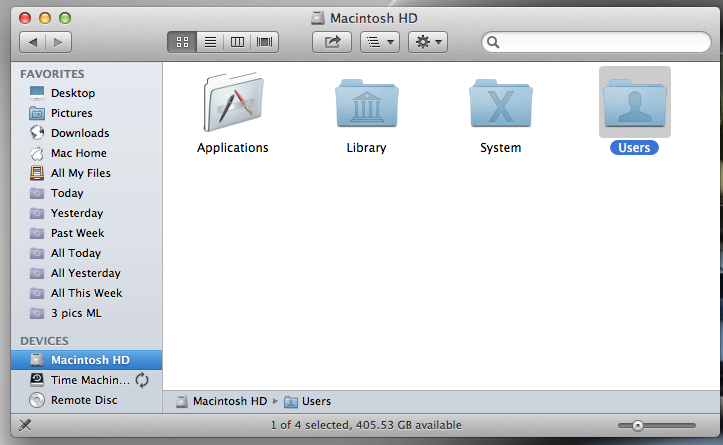Select the Library folder icon
The width and height of the screenshot is (723, 445).
(x=367, y=103)
